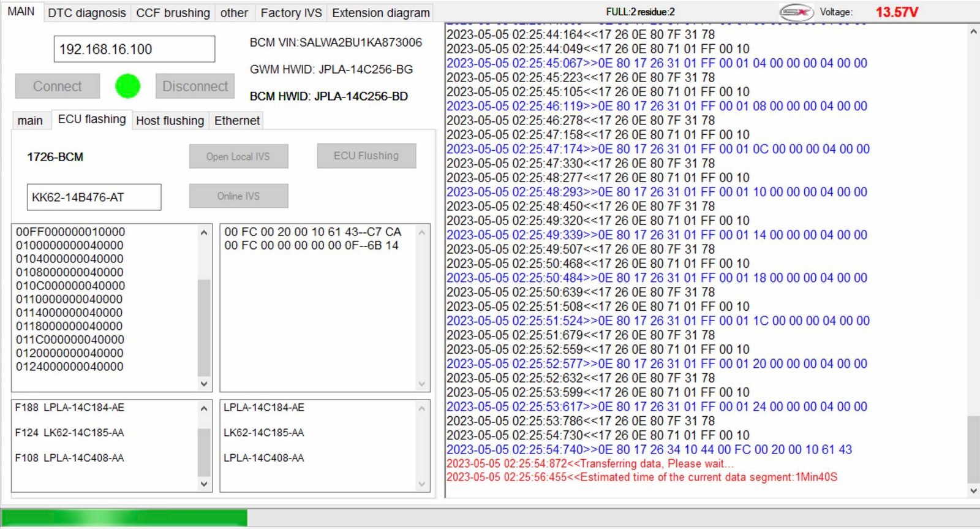The width and height of the screenshot is (980, 529).
Task: Select LK62-14C185-AA in right list
Action: [264, 433]
